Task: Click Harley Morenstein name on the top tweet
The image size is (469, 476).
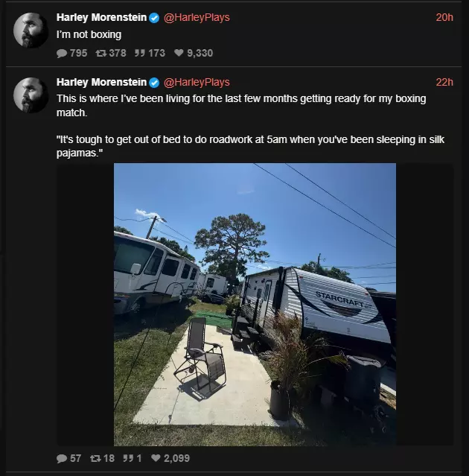Action: 102,18
